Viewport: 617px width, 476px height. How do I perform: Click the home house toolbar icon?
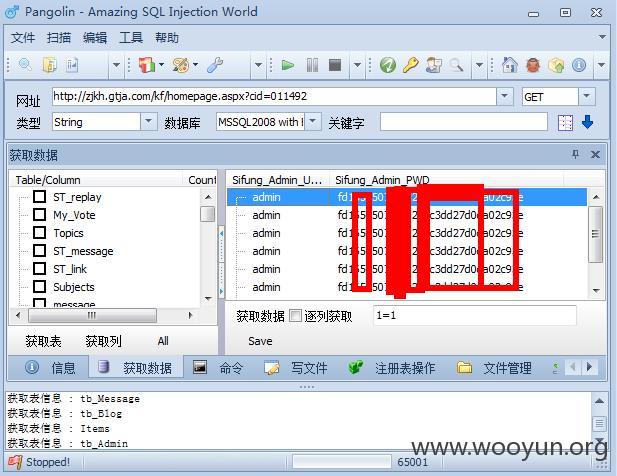510,65
